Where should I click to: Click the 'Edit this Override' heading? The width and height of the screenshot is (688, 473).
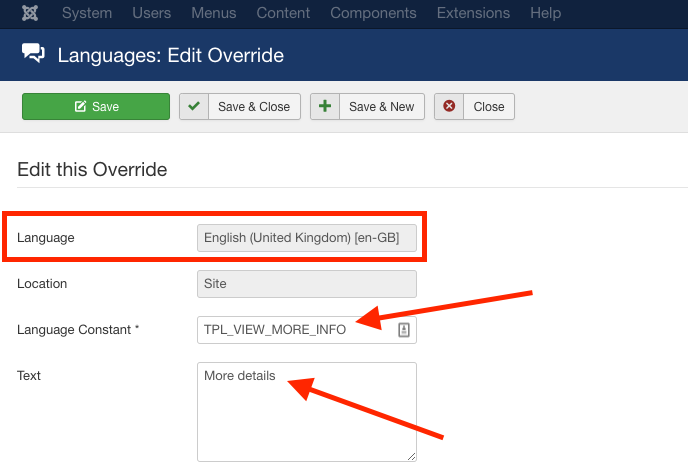tap(92, 169)
